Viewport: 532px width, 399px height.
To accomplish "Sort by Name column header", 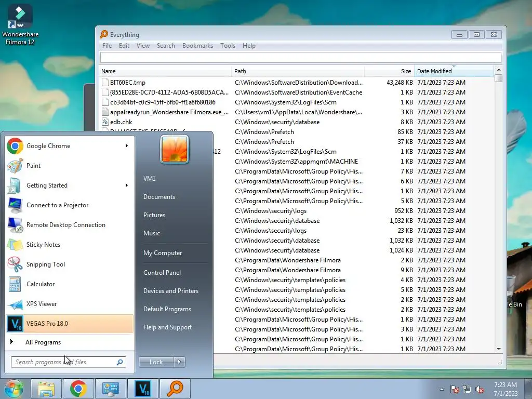I will [x=166, y=71].
